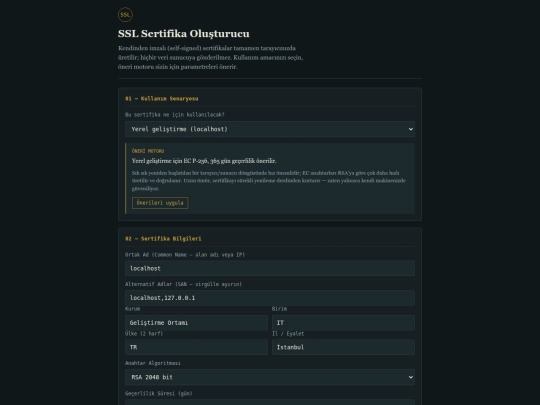Click the 'Önerileri uygula' button
This screenshot has width=540, height=405.
pos(160,203)
